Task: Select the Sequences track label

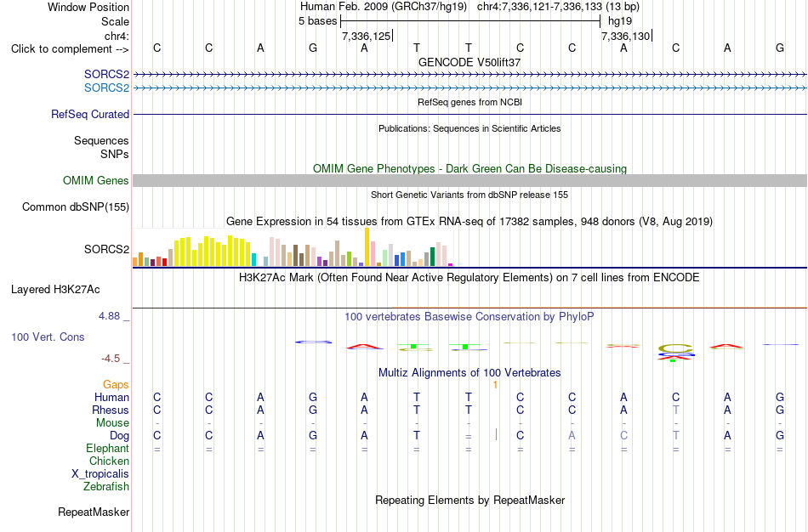Action: click(101, 140)
